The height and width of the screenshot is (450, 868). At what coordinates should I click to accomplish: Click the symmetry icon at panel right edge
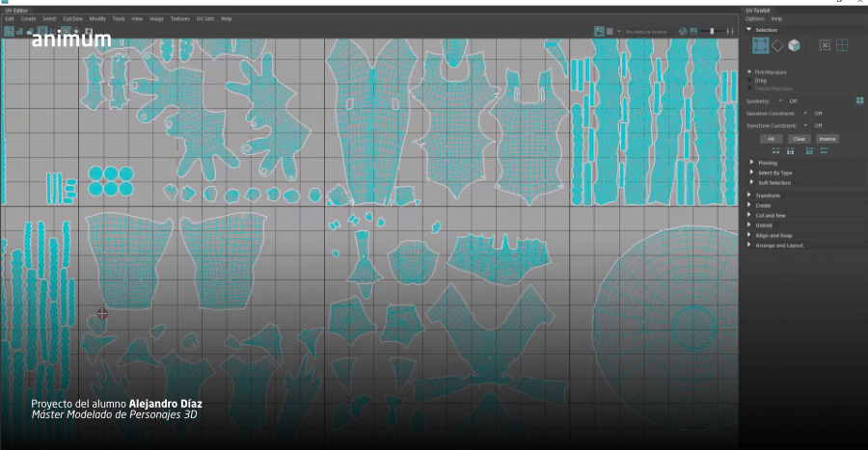[859, 100]
